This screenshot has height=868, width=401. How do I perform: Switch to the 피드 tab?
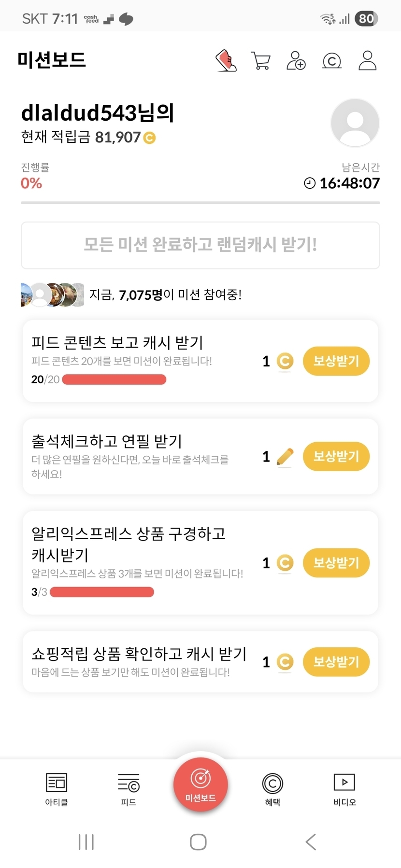click(x=129, y=789)
